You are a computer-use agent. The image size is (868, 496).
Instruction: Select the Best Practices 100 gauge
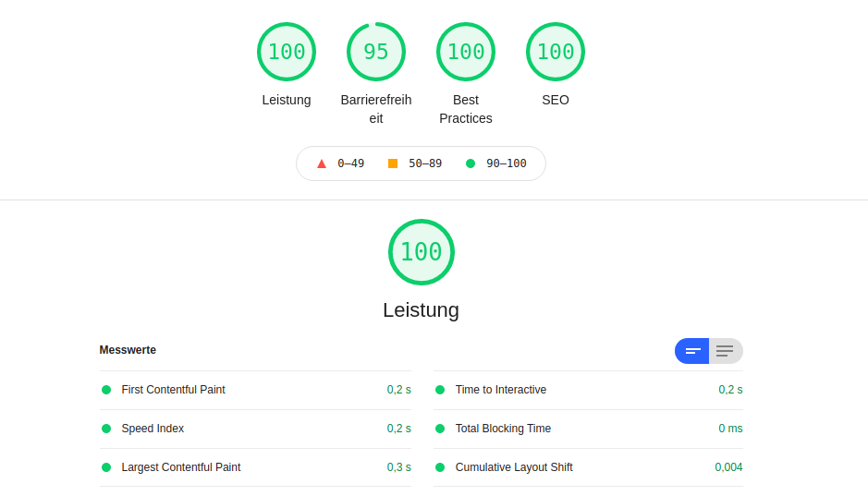tap(466, 52)
